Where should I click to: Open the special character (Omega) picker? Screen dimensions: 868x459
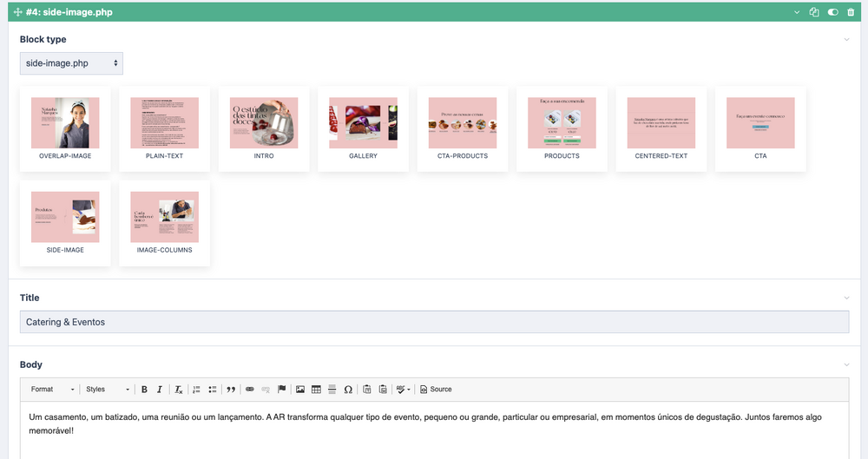[348, 390]
